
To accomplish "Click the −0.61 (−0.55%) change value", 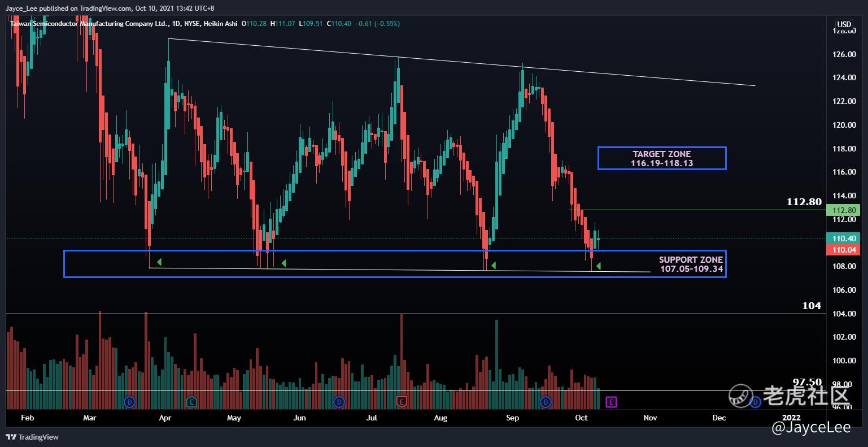I will [378, 24].
